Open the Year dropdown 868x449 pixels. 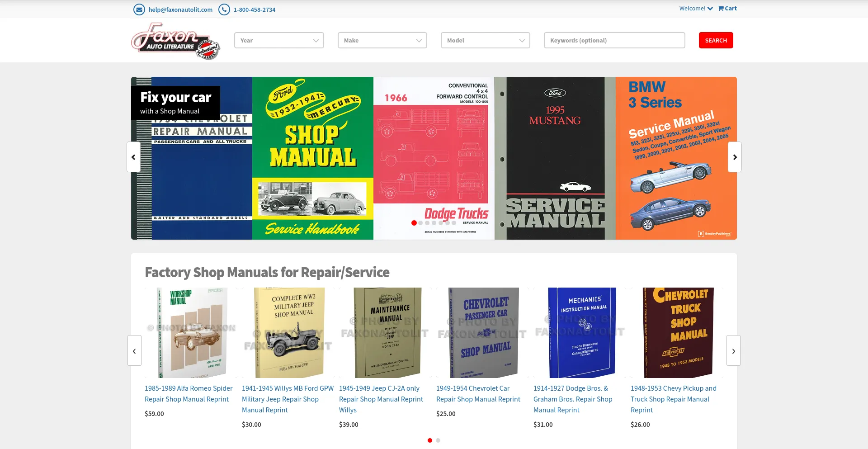279,40
